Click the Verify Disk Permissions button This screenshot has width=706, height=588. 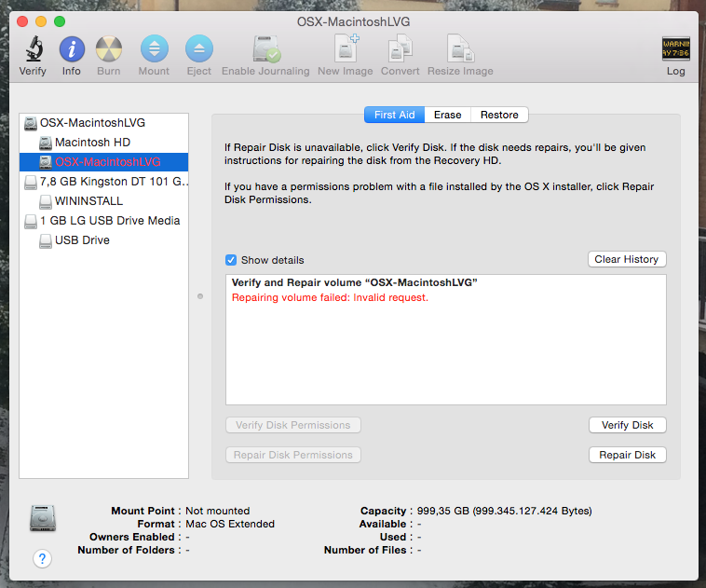(293, 425)
